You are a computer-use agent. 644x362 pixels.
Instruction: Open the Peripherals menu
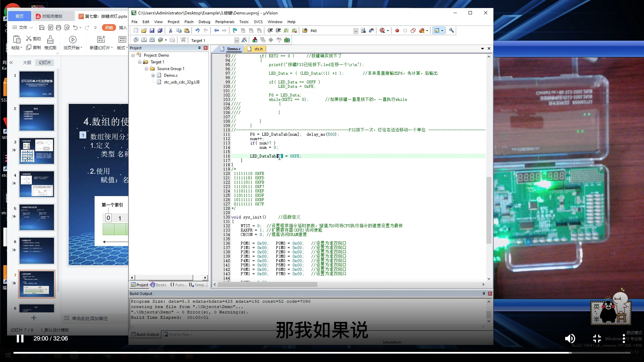pyautogui.click(x=225, y=22)
